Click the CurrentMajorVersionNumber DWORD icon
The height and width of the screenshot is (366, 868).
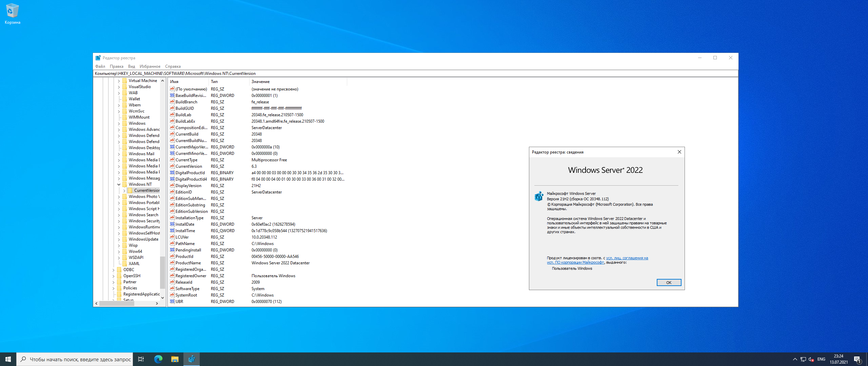click(x=172, y=147)
